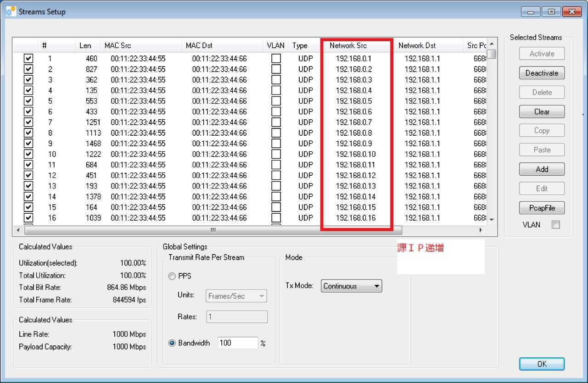
Task: Click the Len value 1251
Action: 93,122
